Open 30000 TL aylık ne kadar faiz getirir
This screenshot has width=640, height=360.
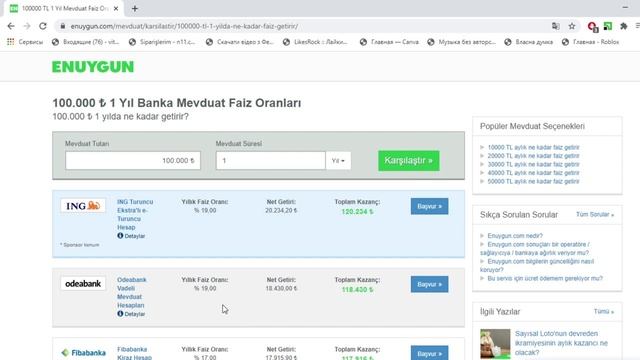click(x=533, y=164)
